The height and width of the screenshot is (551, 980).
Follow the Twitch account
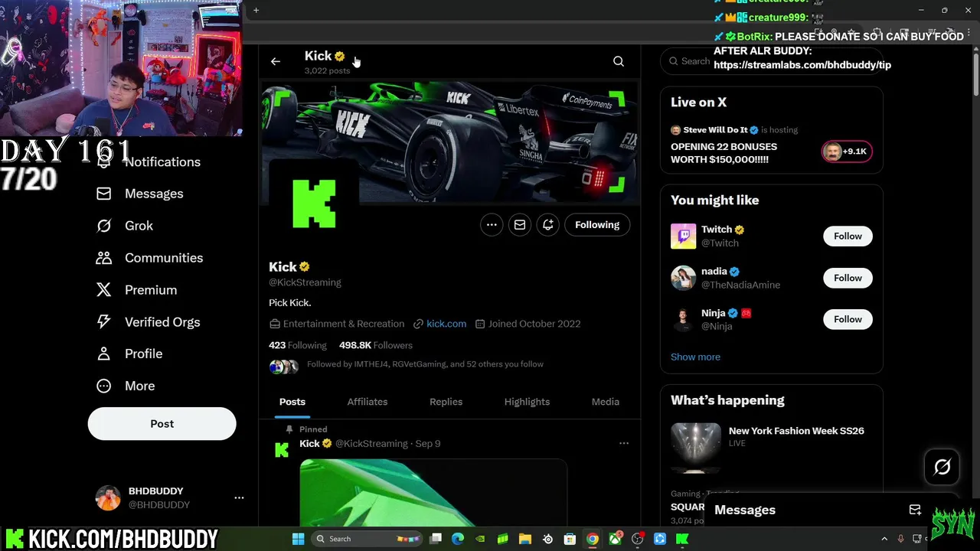coord(848,236)
